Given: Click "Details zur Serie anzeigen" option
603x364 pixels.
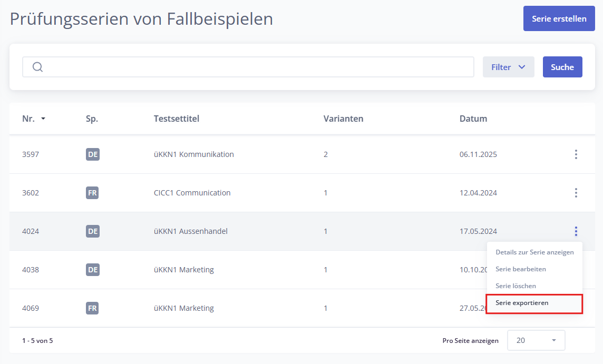Looking at the screenshot, I should pos(534,252).
